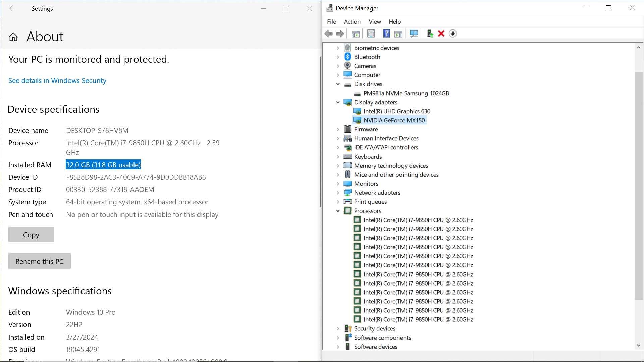Click the Uninstall device icon in toolbar
This screenshot has height=362, width=644.
point(441,33)
